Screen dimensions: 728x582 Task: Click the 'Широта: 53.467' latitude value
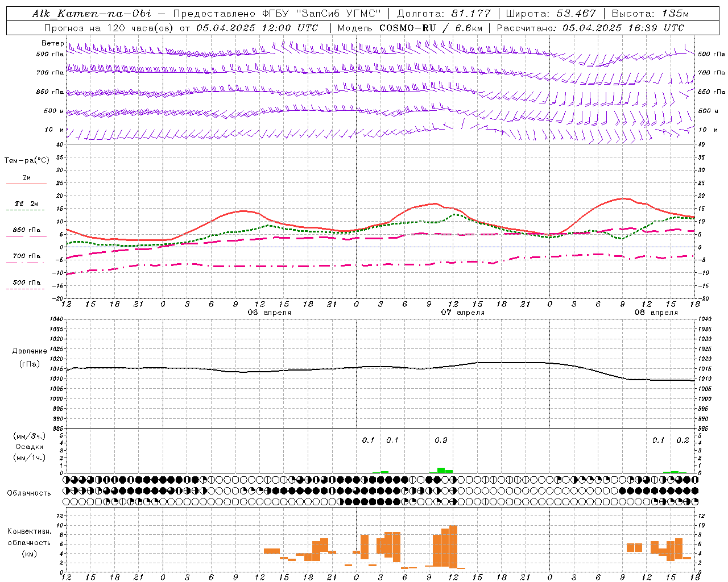point(551,14)
